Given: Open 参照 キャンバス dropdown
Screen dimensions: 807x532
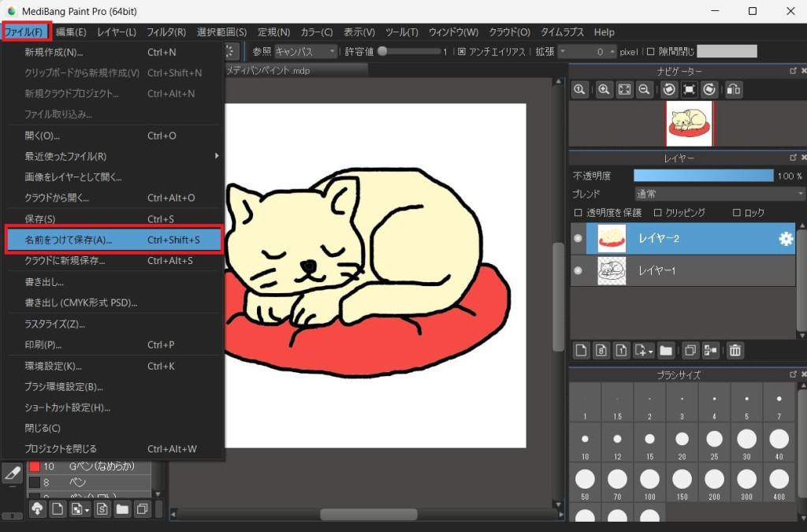Looking at the screenshot, I should pos(306,51).
